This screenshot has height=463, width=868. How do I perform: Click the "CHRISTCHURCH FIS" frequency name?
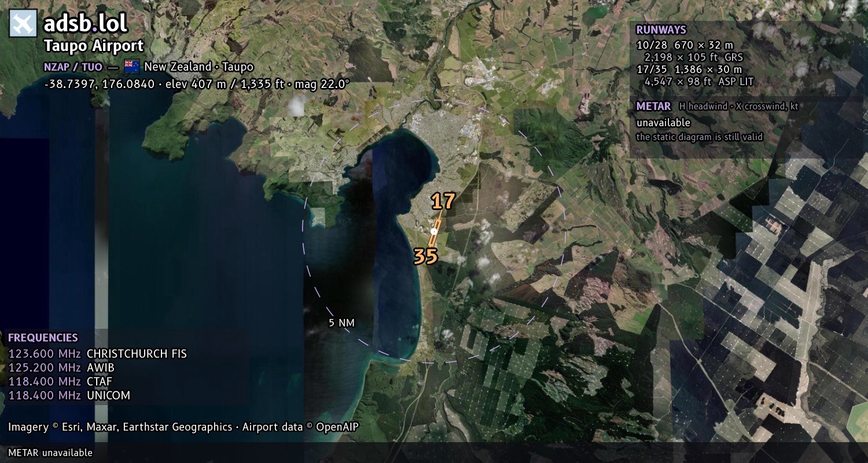click(x=137, y=354)
